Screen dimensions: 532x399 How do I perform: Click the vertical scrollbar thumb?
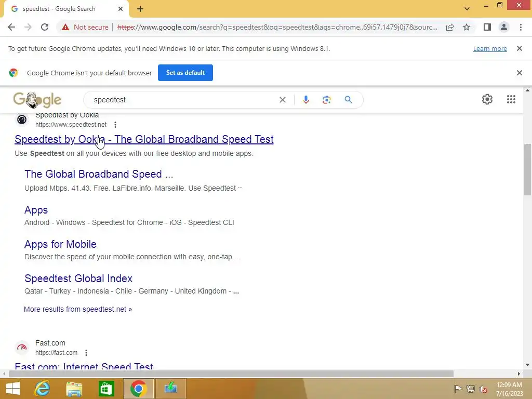[527, 170]
